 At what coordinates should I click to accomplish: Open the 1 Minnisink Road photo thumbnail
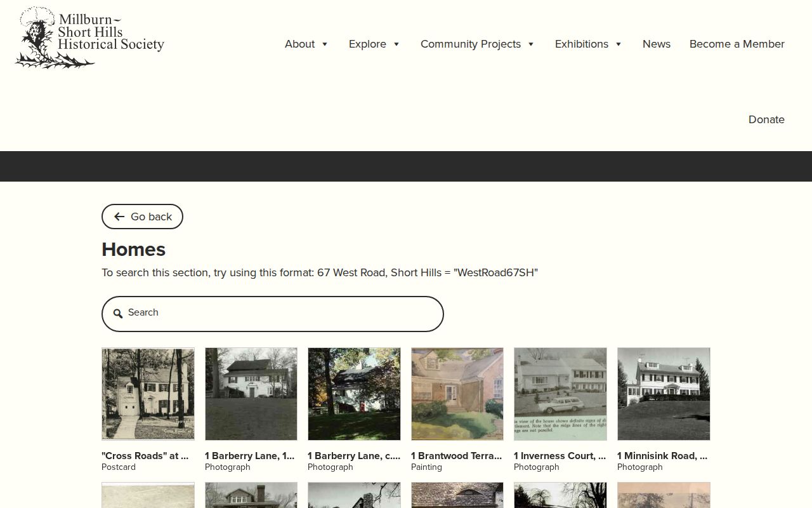tap(664, 394)
